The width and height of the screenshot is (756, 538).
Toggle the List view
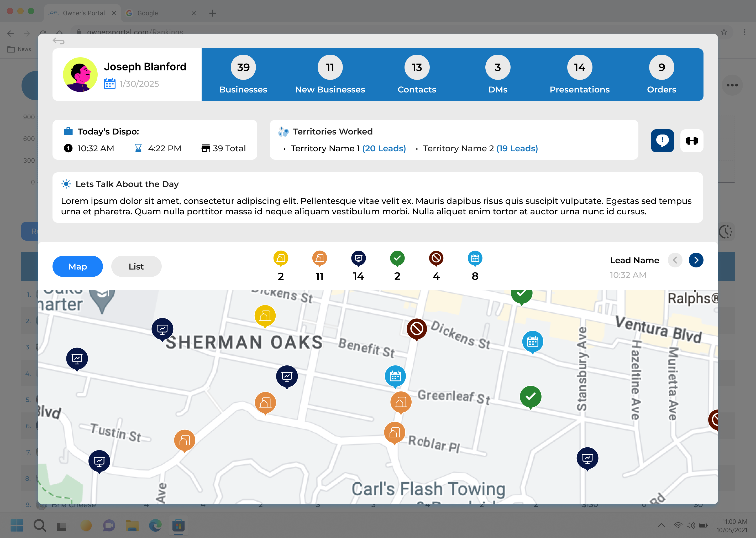point(136,266)
